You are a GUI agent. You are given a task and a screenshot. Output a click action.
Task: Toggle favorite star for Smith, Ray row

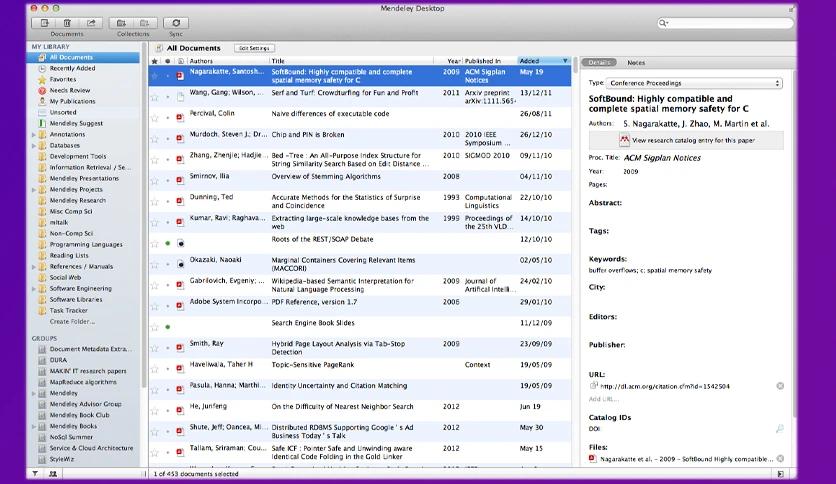(x=155, y=348)
